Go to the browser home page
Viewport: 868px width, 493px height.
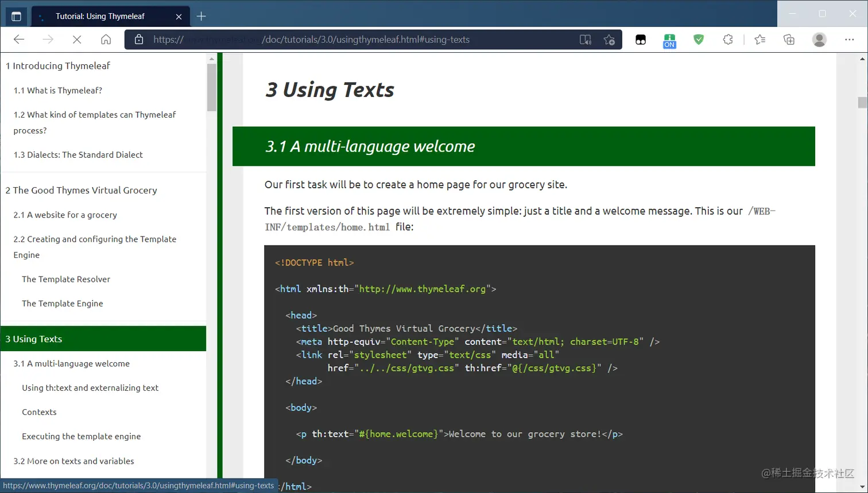tap(106, 40)
